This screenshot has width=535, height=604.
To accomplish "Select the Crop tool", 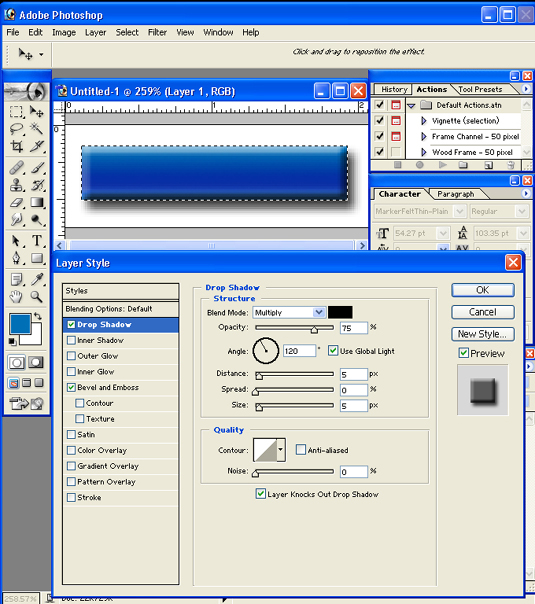I will point(16,146).
